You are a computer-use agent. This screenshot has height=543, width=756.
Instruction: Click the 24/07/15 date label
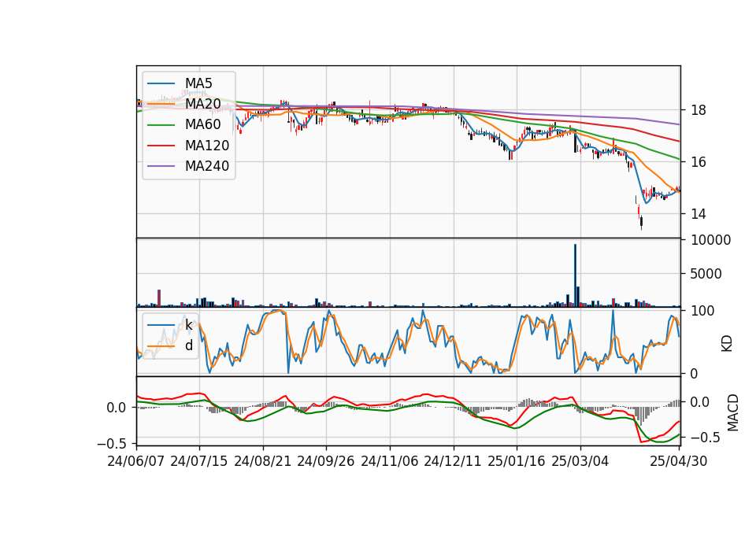click(x=199, y=461)
